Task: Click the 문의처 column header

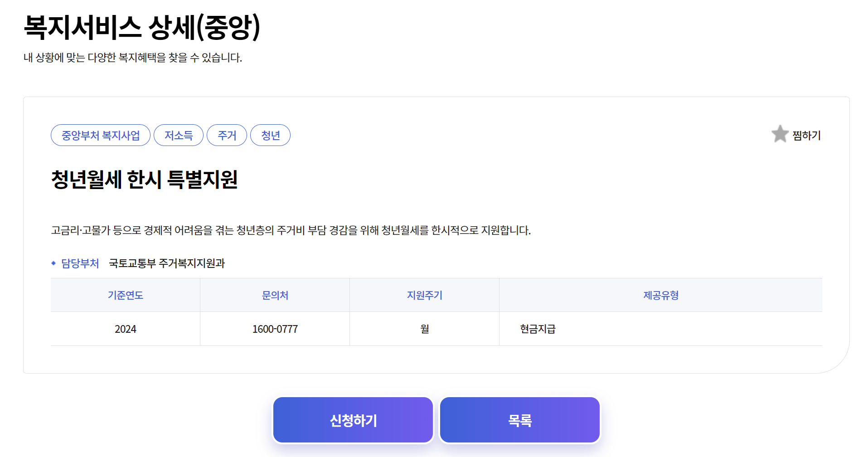Action: click(x=275, y=295)
